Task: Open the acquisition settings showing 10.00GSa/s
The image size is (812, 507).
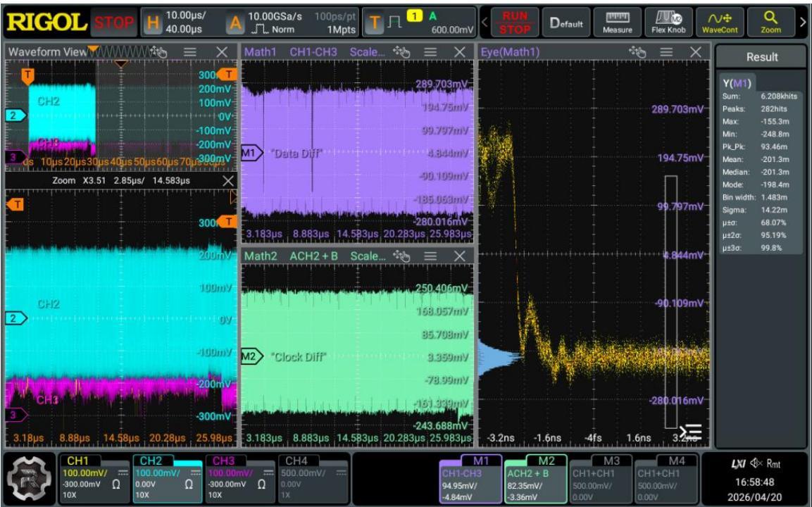Action: click(291, 23)
